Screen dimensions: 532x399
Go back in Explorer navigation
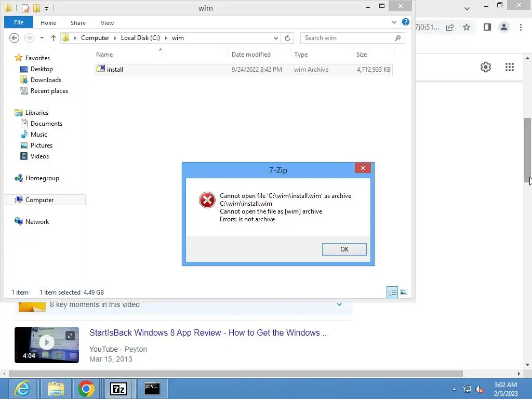click(14, 37)
